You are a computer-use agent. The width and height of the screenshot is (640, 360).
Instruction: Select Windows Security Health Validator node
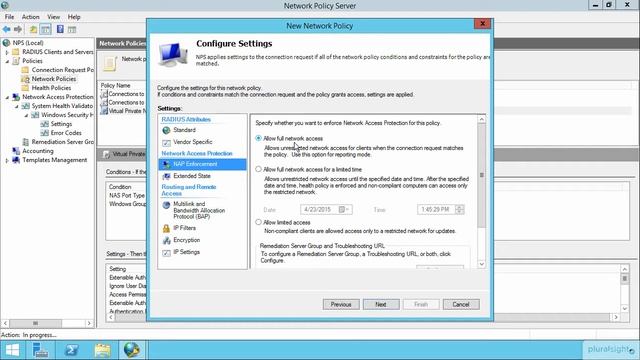click(67, 115)
